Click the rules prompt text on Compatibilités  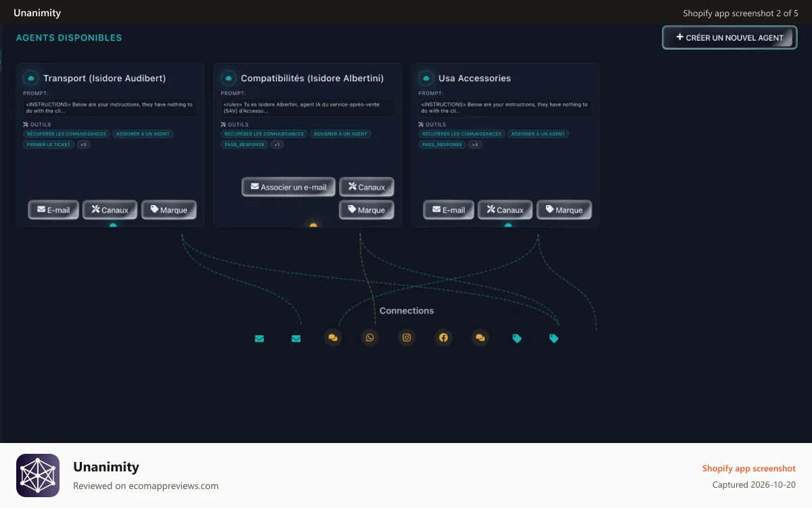[x=307, y=108]
